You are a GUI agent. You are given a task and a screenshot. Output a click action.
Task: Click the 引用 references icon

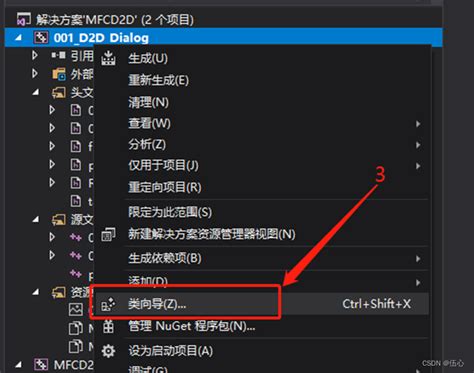(59, 55)
